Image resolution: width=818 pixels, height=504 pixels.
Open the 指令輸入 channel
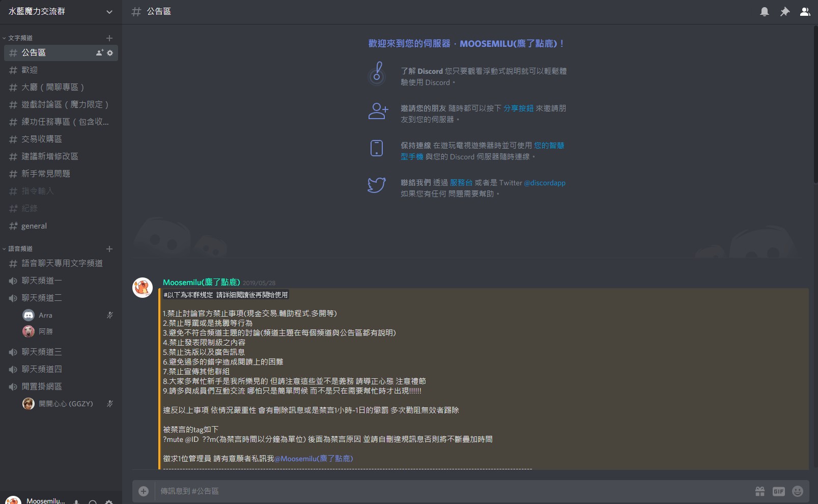pos(61,191)
